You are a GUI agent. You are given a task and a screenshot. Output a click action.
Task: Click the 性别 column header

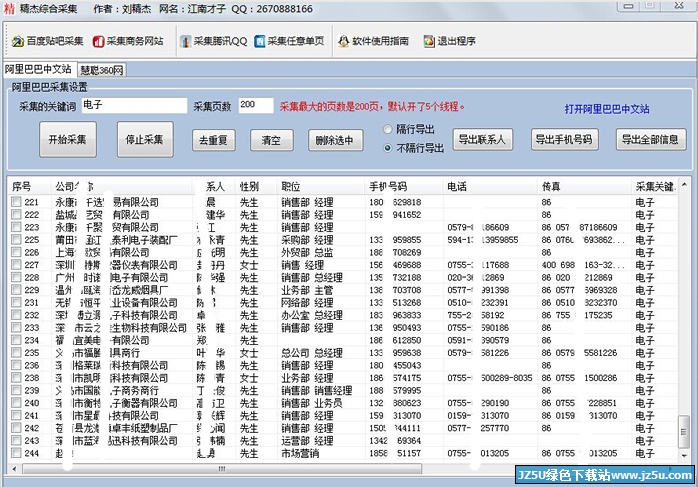[x=256, y=187]
